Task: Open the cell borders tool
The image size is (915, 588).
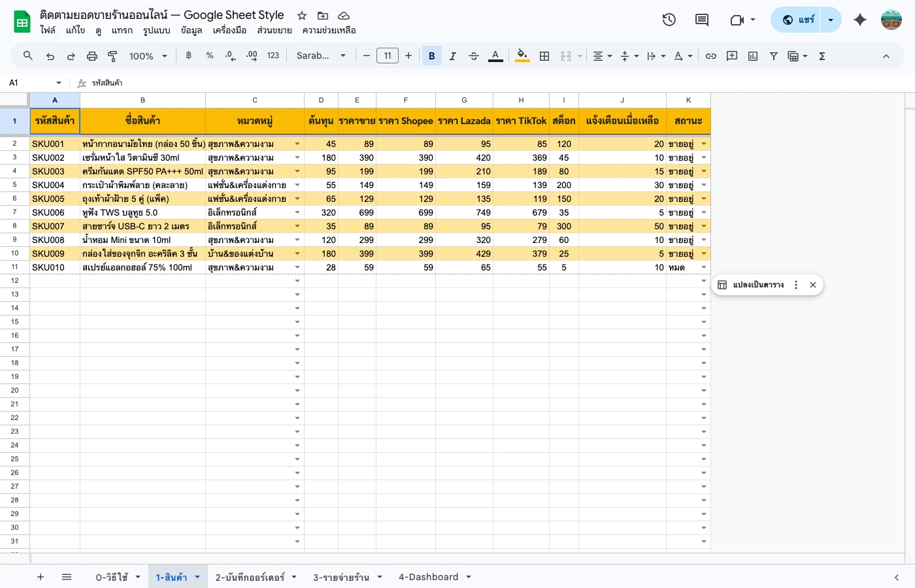Action: coord(544,56)
